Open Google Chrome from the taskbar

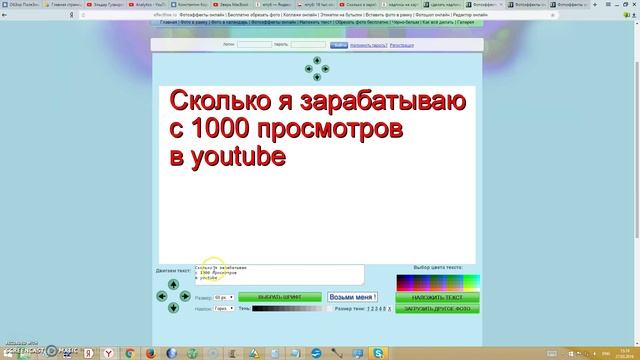tap(129, 353)
